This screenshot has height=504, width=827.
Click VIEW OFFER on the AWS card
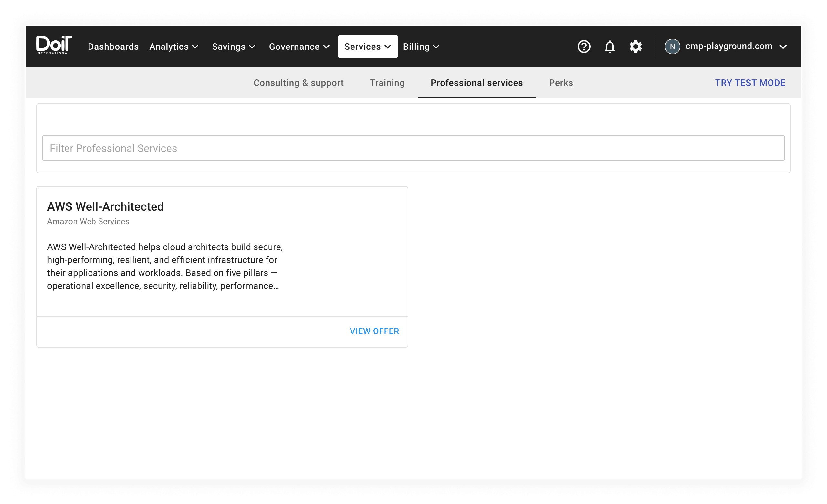pos(374,331)
